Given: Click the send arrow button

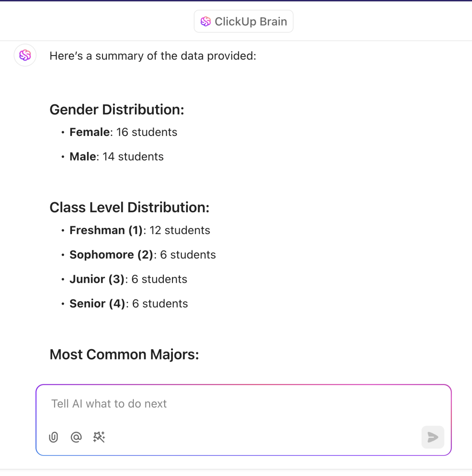Looking at the screenshot, I should (x=433, y=437).
